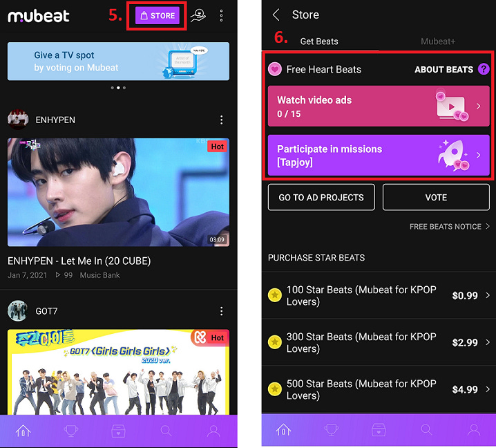
Task: Open Participate in missions Tapjoy card
Action: (379, 155)
